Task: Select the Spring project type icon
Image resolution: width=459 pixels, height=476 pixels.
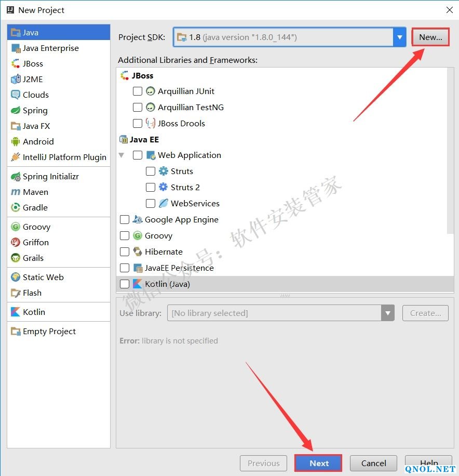Action: tap(15, 110)
